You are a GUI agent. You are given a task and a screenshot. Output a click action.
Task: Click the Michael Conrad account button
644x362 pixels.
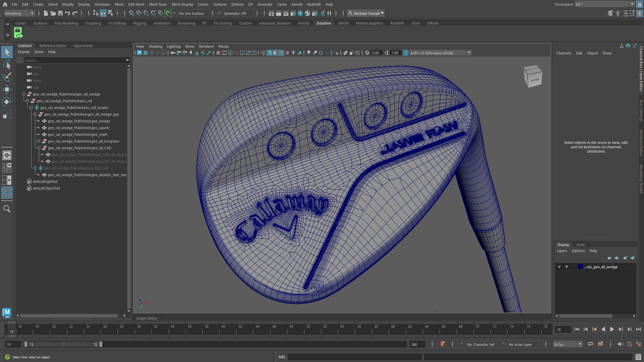(366, 13)
